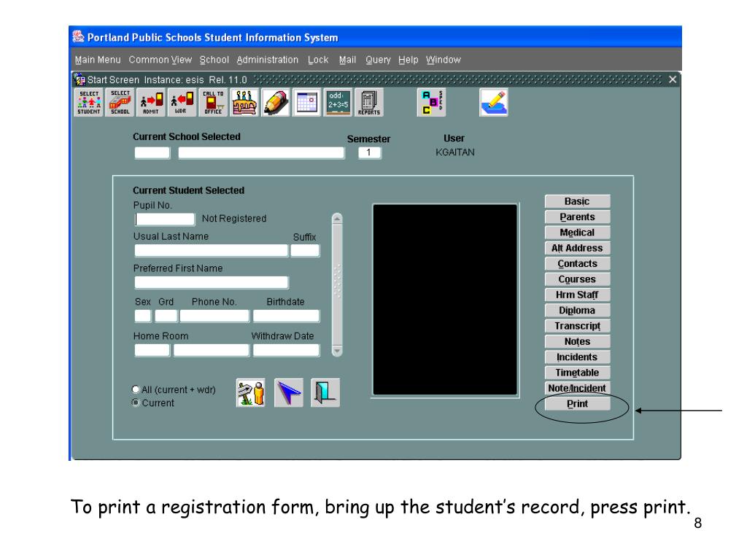Click the school name field under Current School Selected

(261, 153)
